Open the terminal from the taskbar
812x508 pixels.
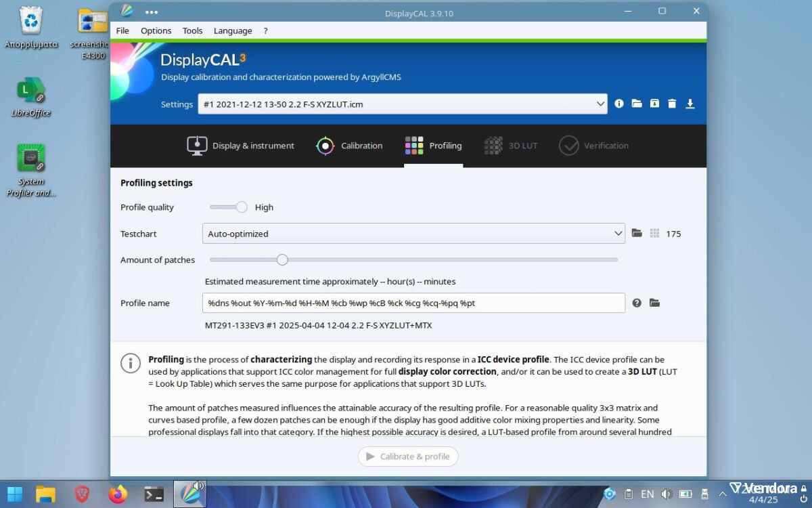(x=154, y=494)
